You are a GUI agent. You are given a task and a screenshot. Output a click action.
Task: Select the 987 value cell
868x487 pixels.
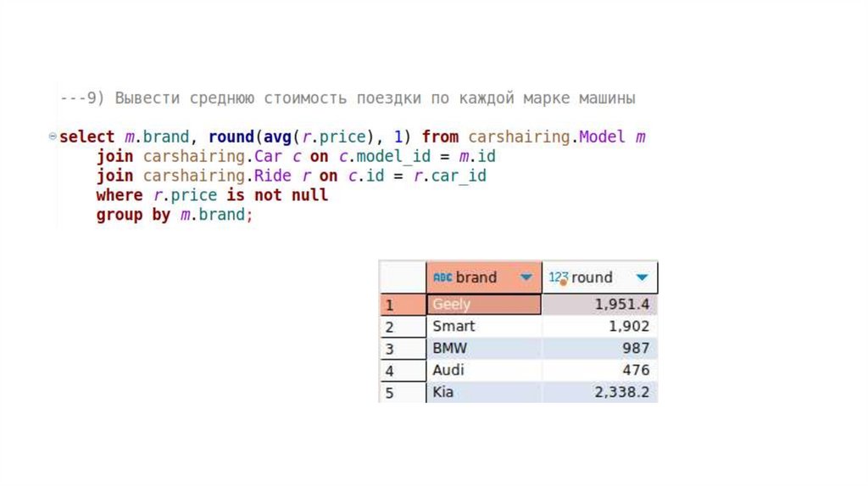point(599,349)
